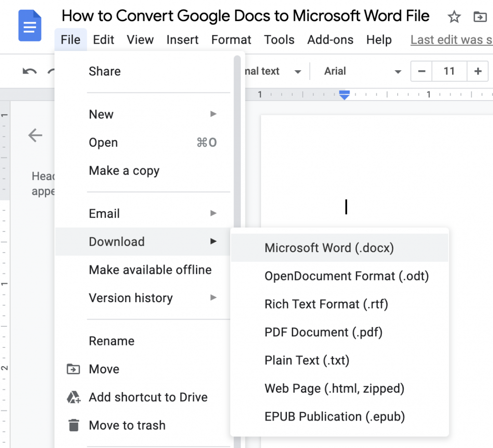This screenshot has width=493, height=448.
Task: Decrease font size with the minus button
Action: coord(422,71)
